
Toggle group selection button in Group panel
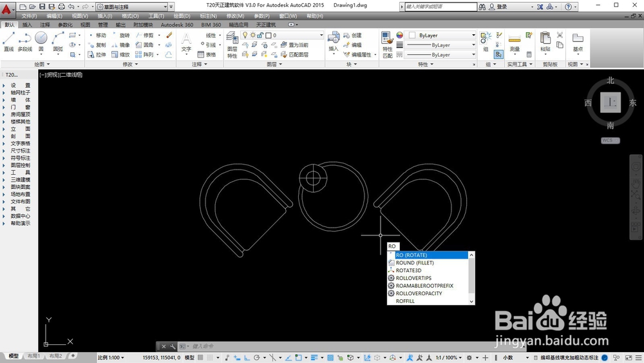click(x=498, y=54)
